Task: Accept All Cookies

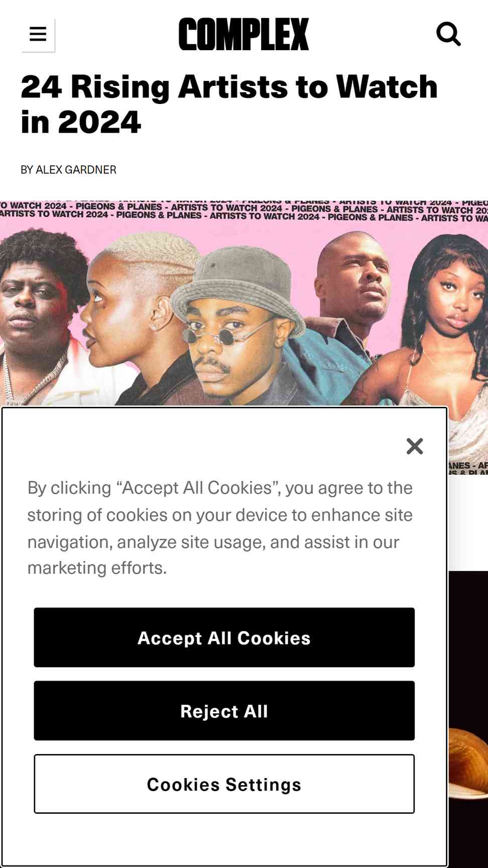Action: tap(224, 637)
